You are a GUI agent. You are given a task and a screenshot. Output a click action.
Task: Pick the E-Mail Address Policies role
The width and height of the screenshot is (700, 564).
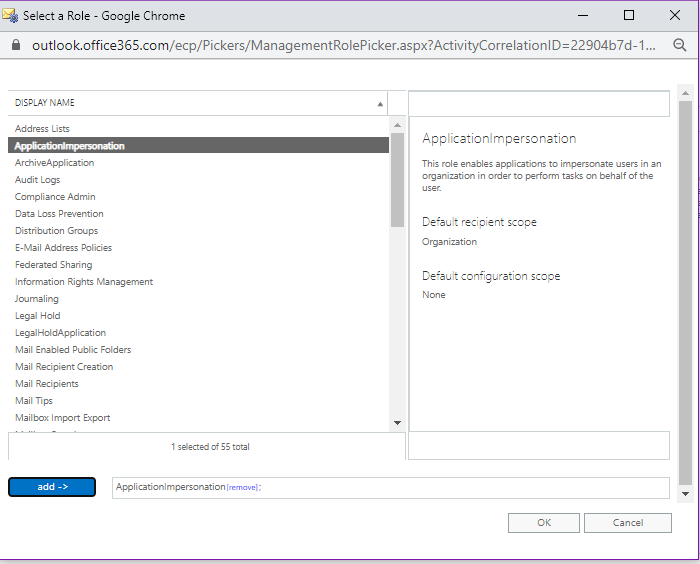tap(198, 247)
